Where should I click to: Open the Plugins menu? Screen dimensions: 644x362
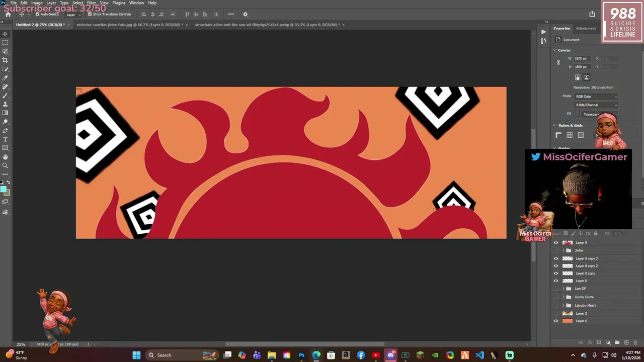pos(119,3)
